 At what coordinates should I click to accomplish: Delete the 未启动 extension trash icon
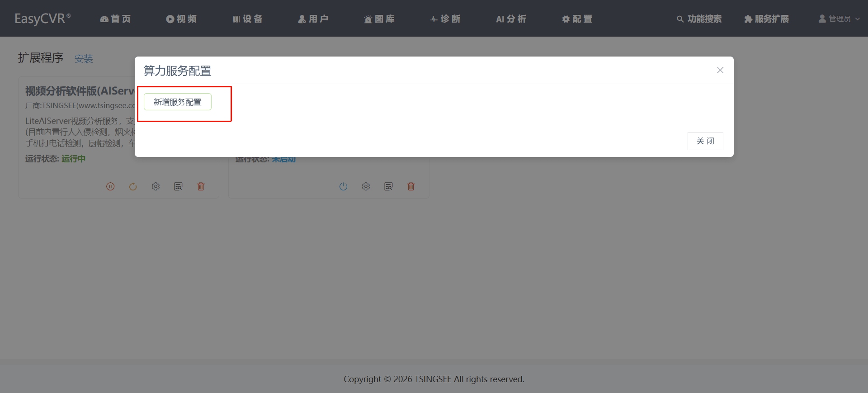[411, 186]
